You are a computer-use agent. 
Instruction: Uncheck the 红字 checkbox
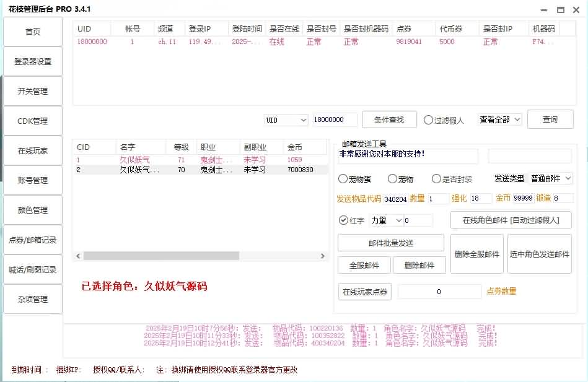click(x=343, y=219)
